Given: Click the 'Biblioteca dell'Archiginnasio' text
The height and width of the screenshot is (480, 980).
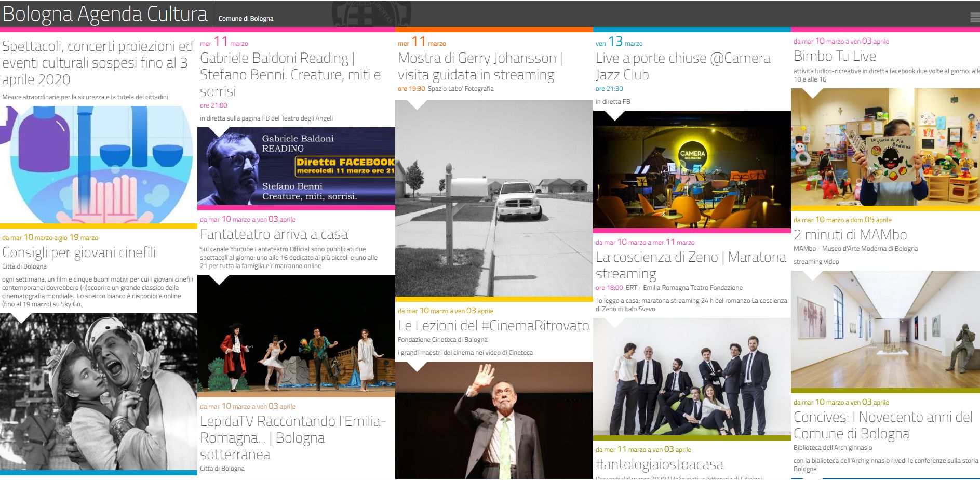Looking at the screenshot, I should [833, 448].
